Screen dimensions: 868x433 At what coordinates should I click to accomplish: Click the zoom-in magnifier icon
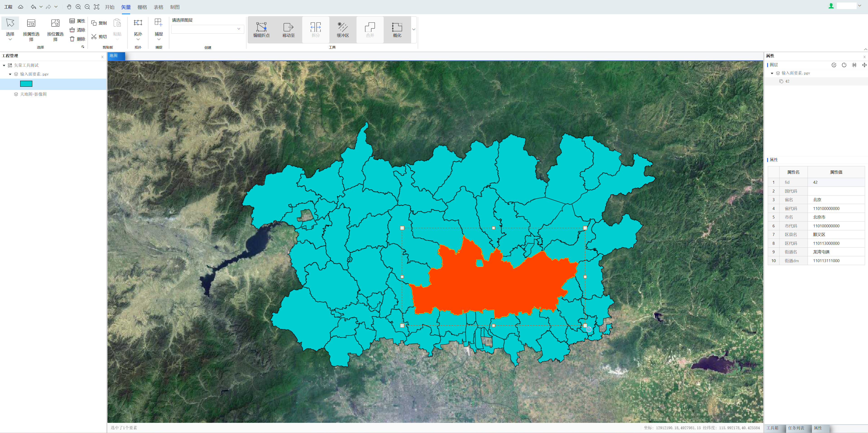78,7
